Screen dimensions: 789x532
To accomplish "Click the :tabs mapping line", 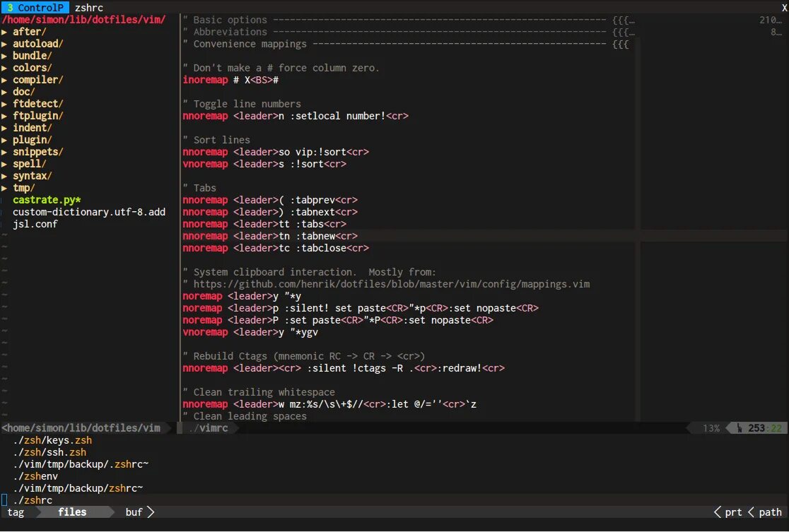I will tap(264, 224).
